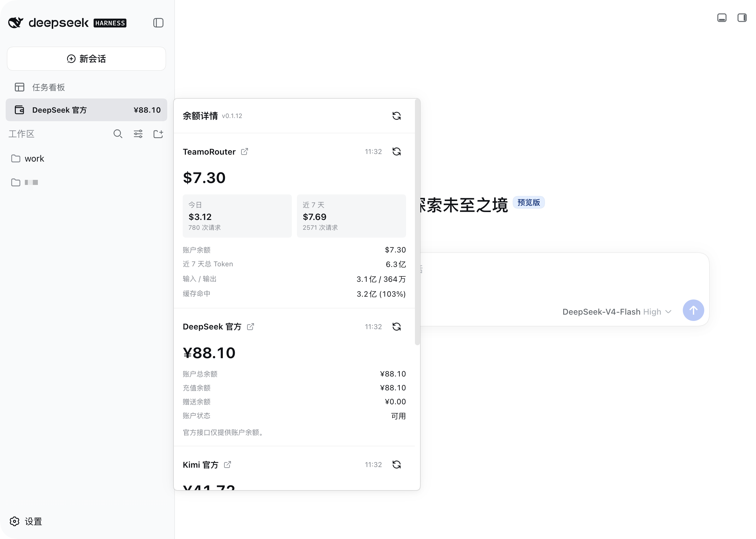Open the DeepSeek-V4-Flash High model dropdown
The image size is (756, 539).
[617, 312]
